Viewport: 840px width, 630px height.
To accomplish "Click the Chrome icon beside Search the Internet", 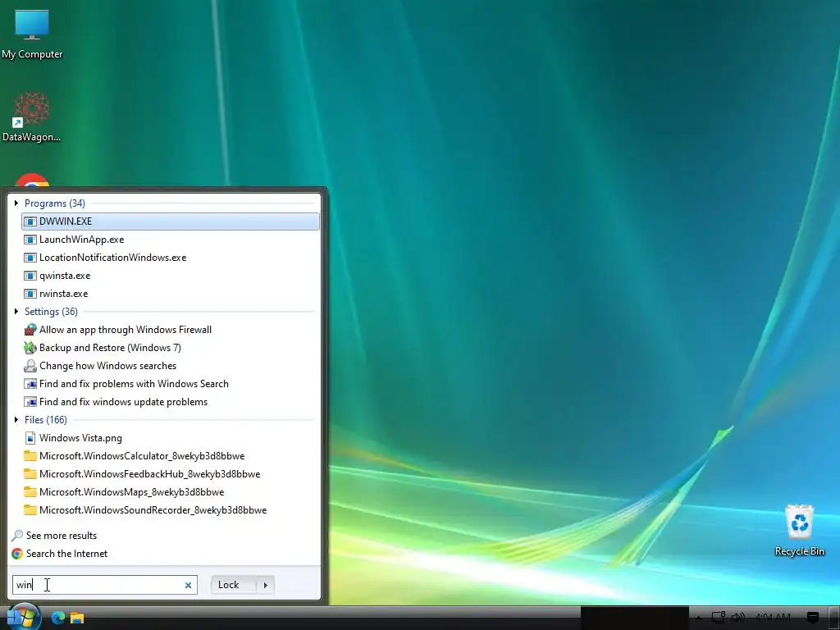I will click(17, 554).
